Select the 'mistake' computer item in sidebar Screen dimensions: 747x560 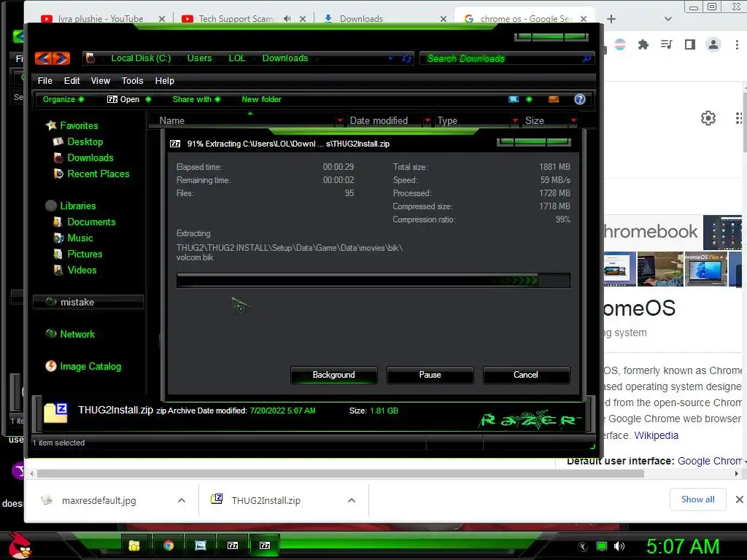88,302
